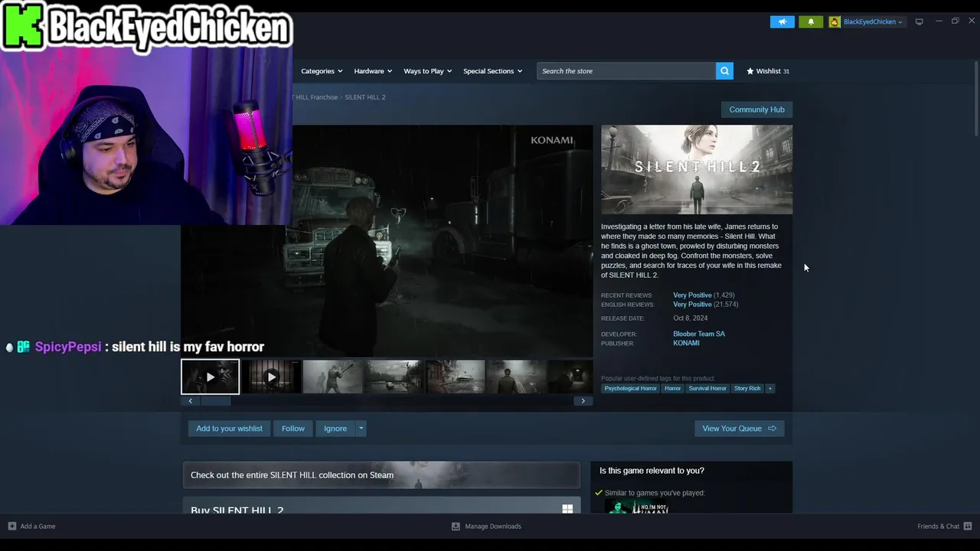Screen dimensions: 980x551
Task: Click the View Your Queue button
Action: click(x=739, y=429)
